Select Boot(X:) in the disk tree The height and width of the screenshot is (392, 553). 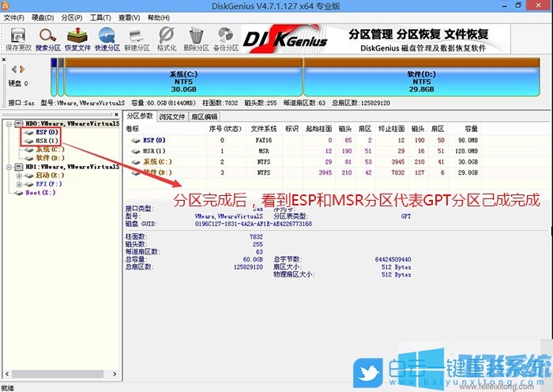[40, 193]
